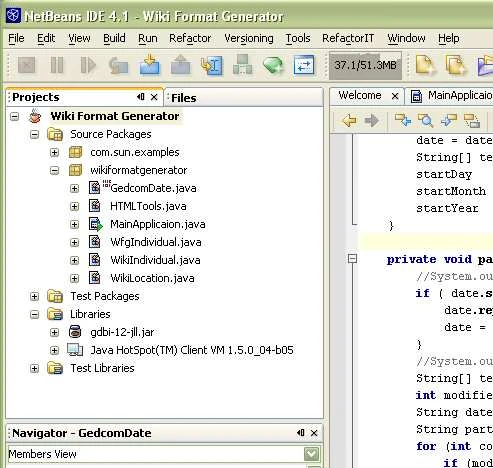493x468 pixels.
Task: Click the Step Out debugger toolbar icon
Action: [180, 64]
